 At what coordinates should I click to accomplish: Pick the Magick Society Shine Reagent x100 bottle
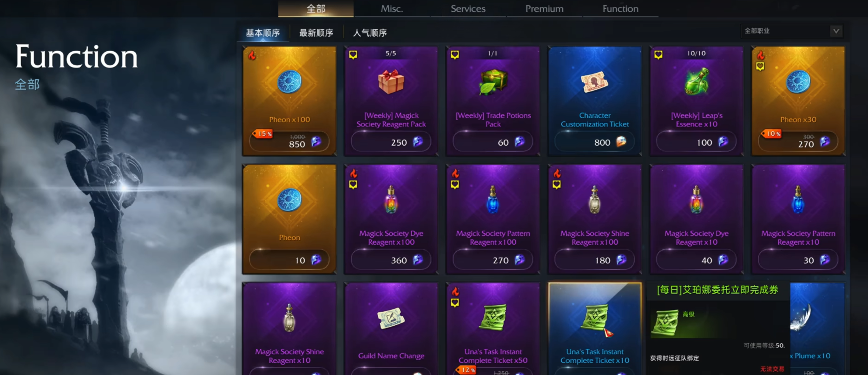595,200
